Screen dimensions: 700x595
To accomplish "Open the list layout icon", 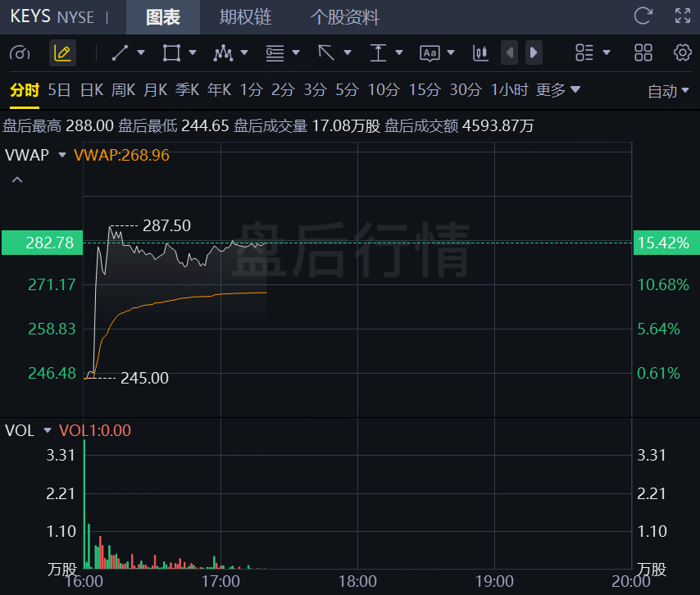I will click(584, 52).
